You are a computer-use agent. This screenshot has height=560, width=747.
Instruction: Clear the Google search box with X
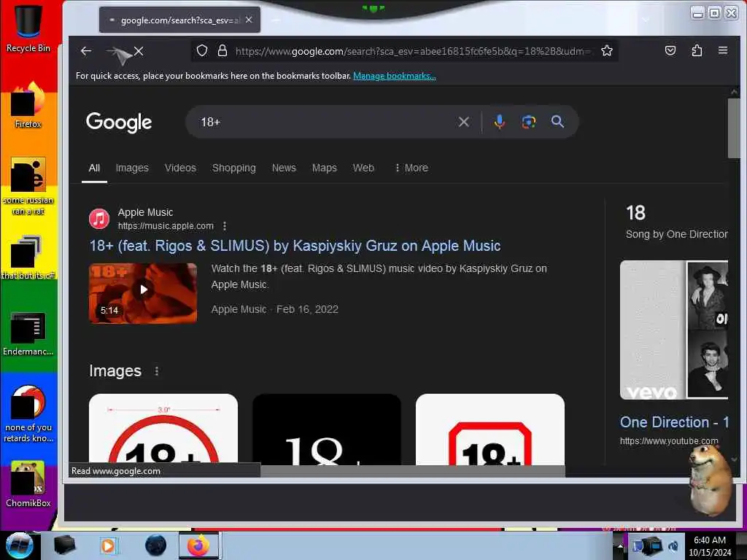(463, 122)
